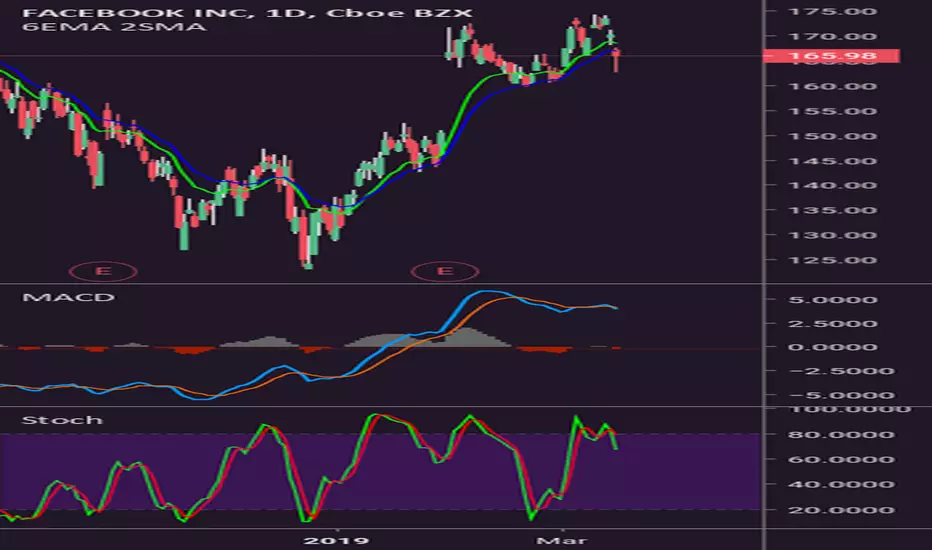Click the 2019 time axis label
Image resolution: width=932 pixels, height=550 pixels.
336,540
